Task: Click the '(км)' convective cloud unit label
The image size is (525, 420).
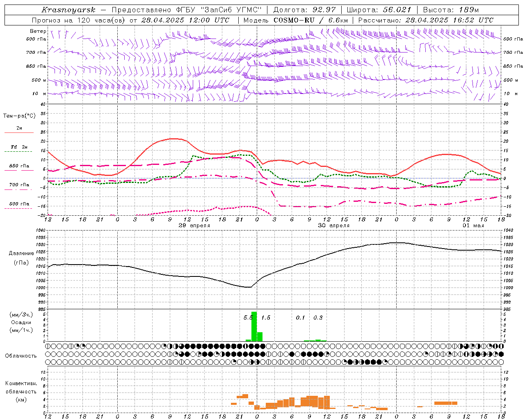Action: (21, 400)
